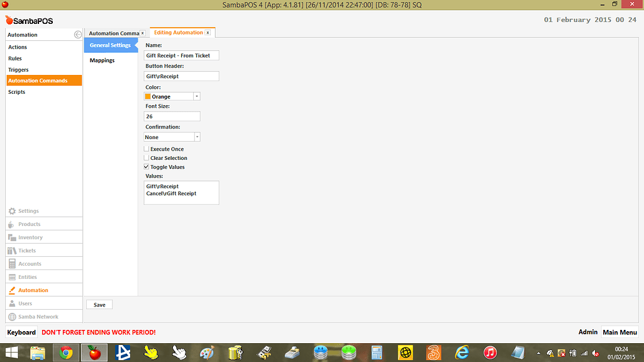Click the Inventory section icon
This screenshot has width=644, height=362.
tap(13, 237)
